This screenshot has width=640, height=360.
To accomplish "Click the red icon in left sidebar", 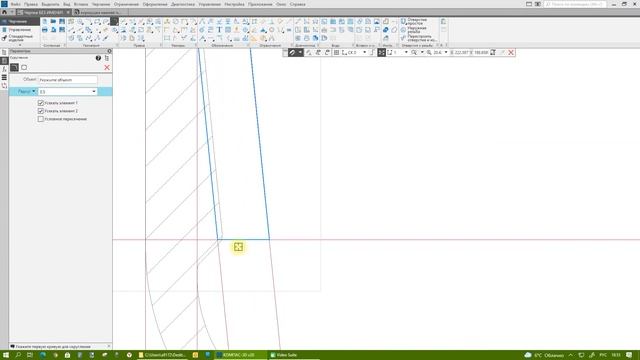I will pos(4,85).
